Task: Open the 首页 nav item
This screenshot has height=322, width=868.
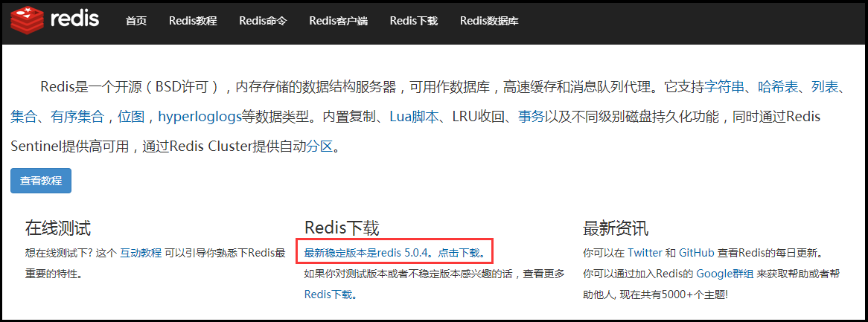Action: pyautogui.click(x=136, y=21)
